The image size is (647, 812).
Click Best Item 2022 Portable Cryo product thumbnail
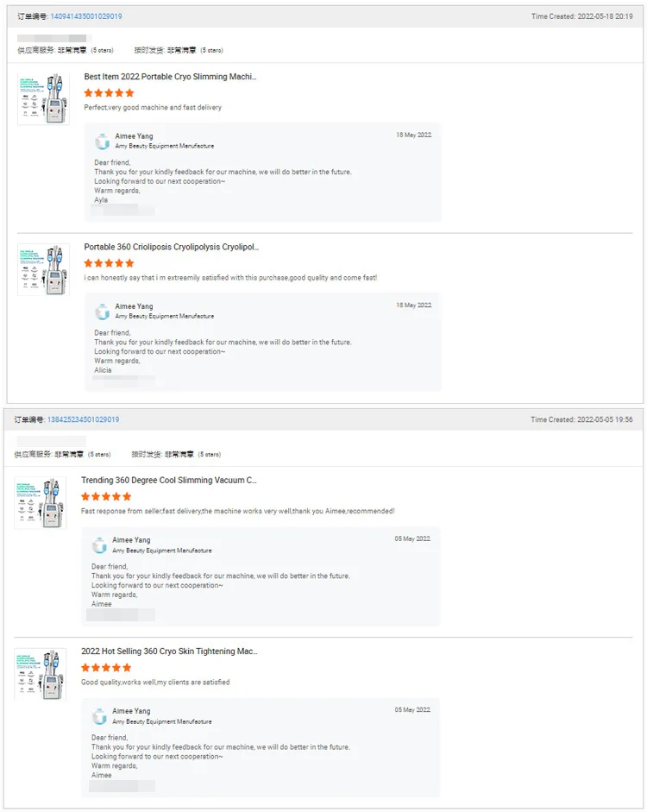(x=43, y=99)
